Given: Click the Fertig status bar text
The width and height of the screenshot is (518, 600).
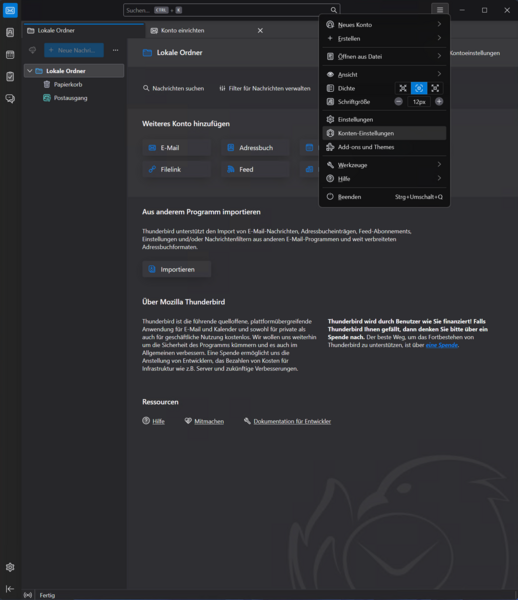Looking at the screenshot, I should coord(47,595).
